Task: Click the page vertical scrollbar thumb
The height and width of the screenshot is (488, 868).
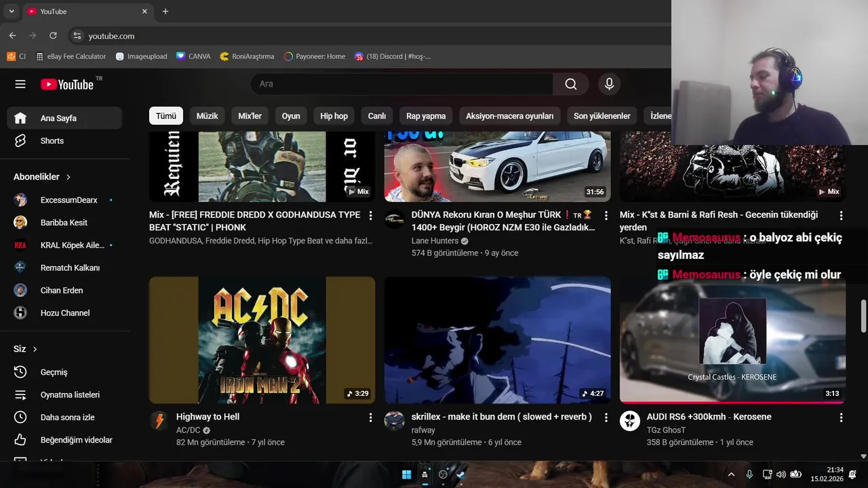Action: pyautogui.click(x=863, y=317)
